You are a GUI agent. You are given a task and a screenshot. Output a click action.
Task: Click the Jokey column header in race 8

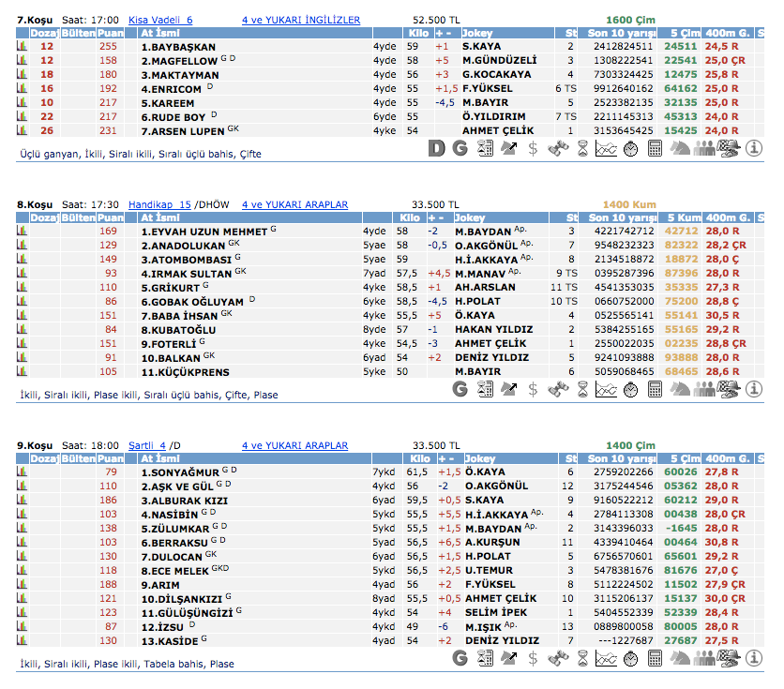[469, 217]
